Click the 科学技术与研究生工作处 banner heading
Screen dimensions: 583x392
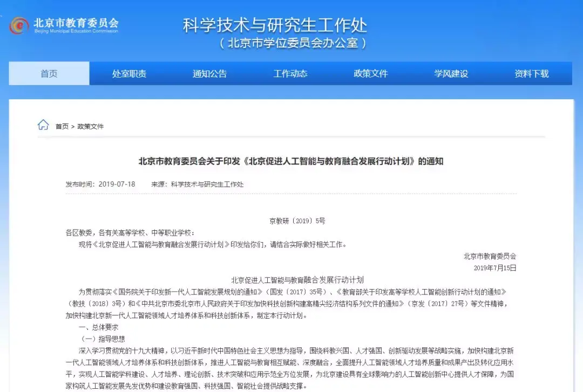275,26
